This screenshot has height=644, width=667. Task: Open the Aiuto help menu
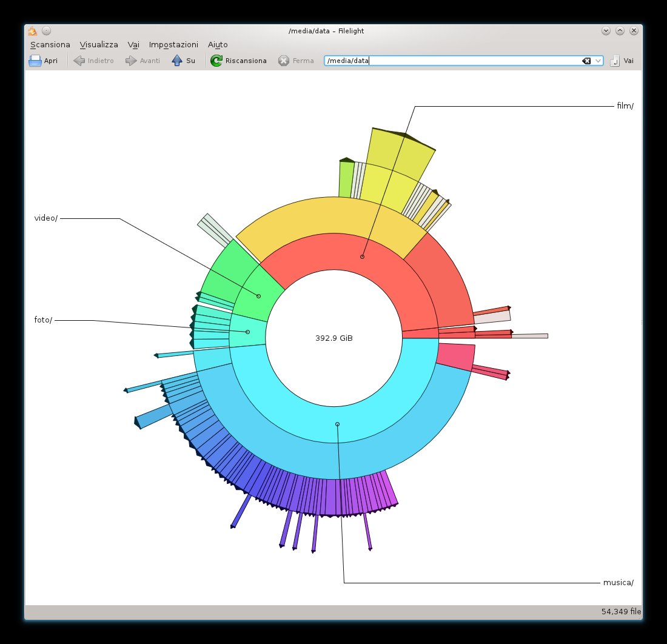[218, 45]
